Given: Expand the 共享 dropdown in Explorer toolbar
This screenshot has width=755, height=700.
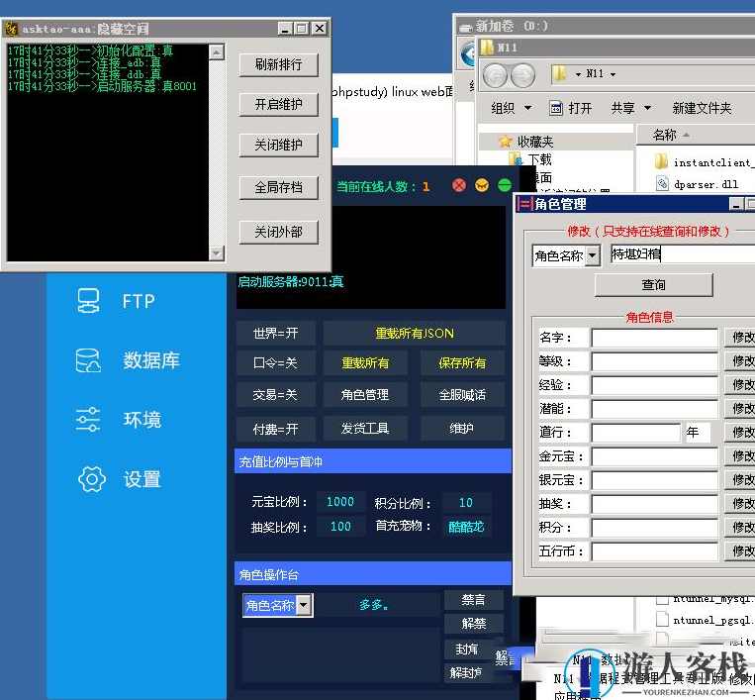Looking at the screenshot, I should coord(647,108).
